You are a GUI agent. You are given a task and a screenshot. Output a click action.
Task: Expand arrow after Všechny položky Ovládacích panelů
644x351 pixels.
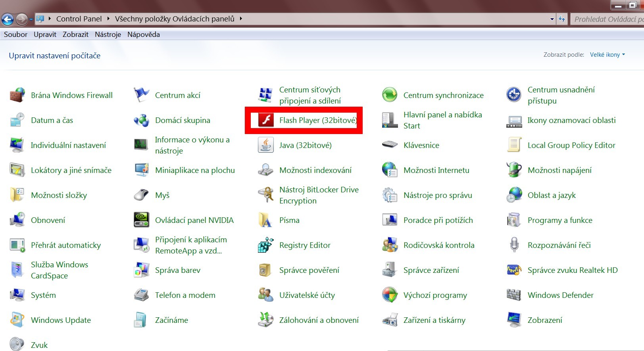[241, 19]
